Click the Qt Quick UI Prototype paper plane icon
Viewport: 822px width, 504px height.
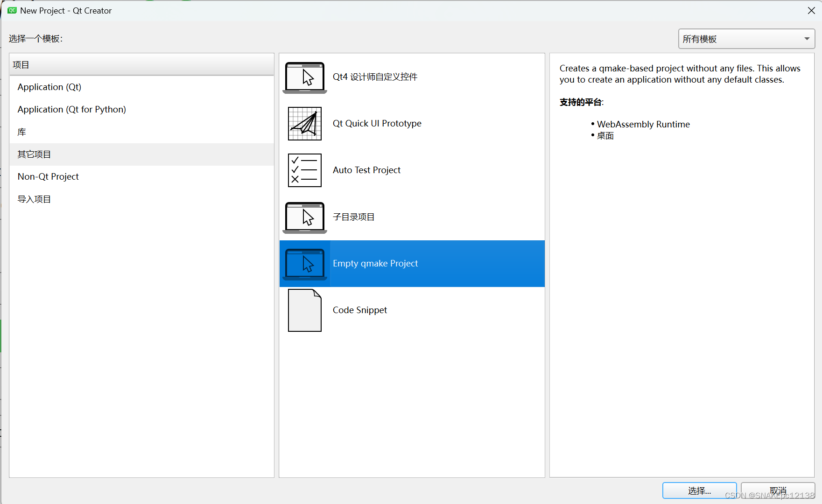[x=305, y=124]
